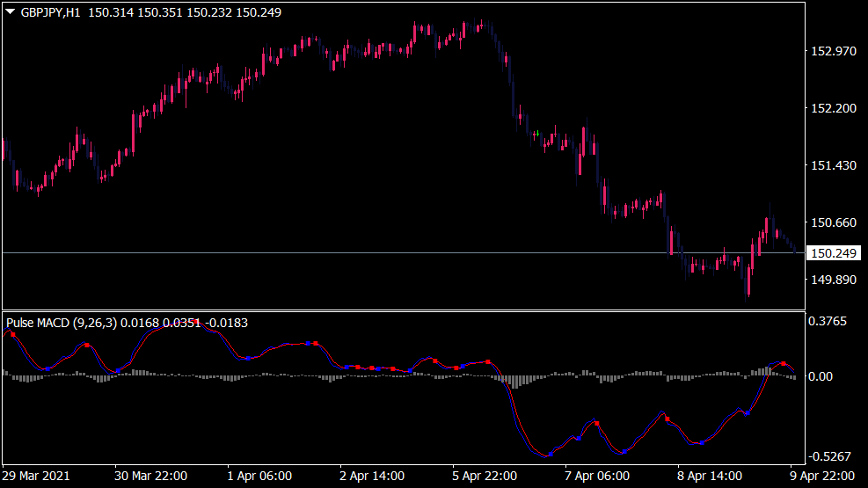The image size is (868, 488).
Task: Select the 1 Apr 06:00 time label
Action: (x=259, y=476)
